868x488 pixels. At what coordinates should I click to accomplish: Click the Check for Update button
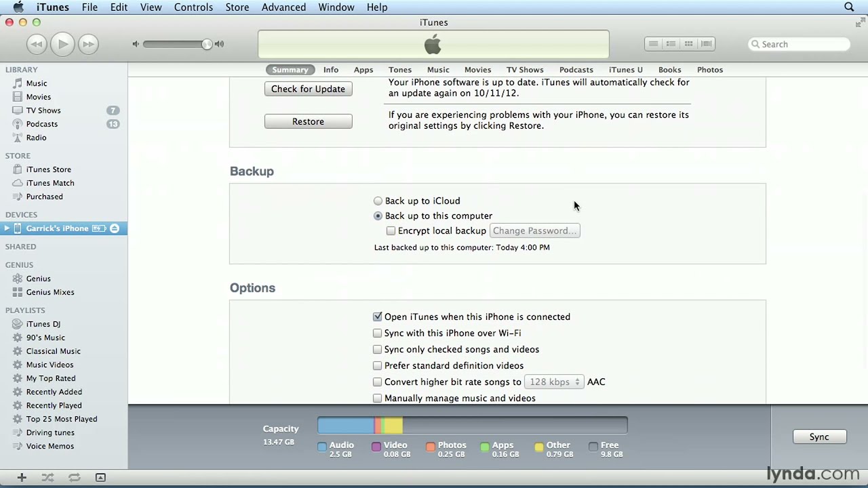click(308, 89)
